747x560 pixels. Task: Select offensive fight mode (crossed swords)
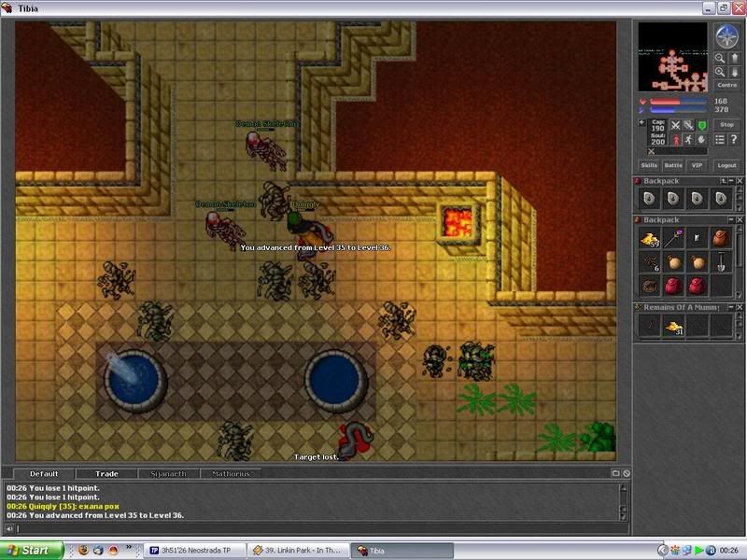[x=675, y=125]
